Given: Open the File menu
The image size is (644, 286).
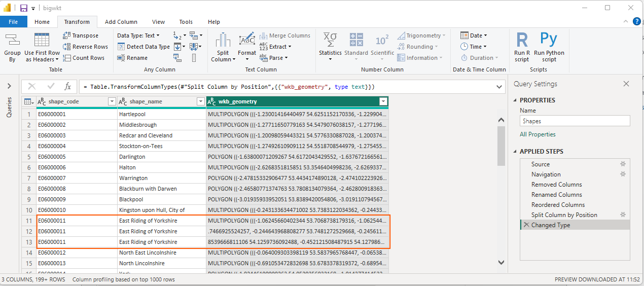Looking at the screenshot, I should click(x=13, y=22).
